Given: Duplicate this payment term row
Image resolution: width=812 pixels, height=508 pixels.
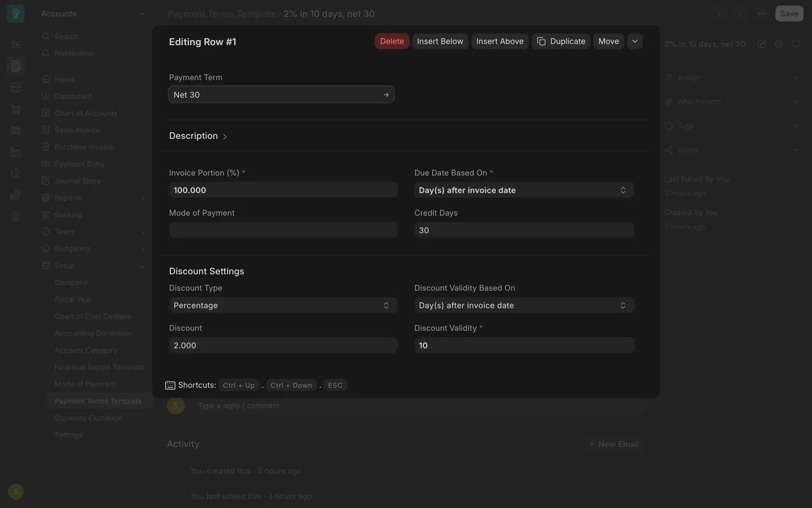Looking at the screenshot, I should click(x=561, y=41).
